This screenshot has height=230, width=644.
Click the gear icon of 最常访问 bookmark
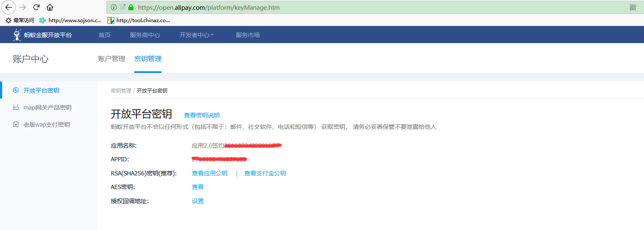(x=8, y=20)
